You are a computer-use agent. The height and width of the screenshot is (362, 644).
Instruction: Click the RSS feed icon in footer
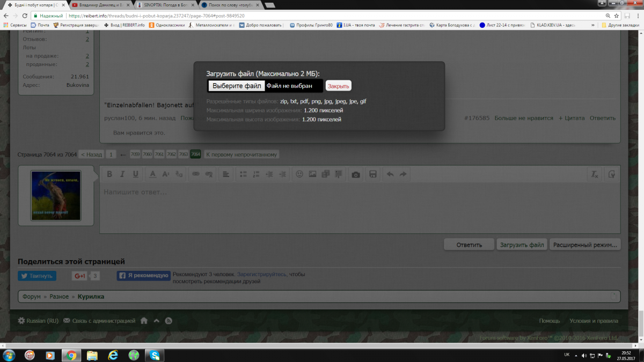click(x=169, y=321)
